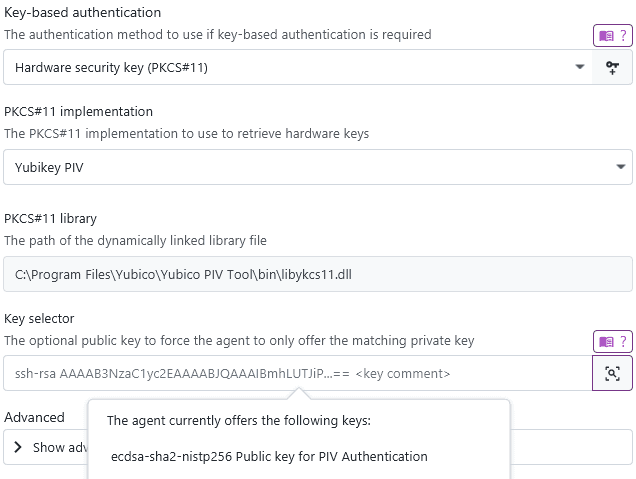Click the add key icon button
The image size is (636, 479).
click(x=612, y=67)
